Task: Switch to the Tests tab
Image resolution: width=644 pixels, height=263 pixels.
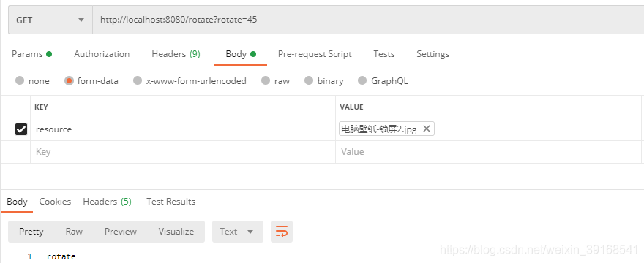Action: 384,54
